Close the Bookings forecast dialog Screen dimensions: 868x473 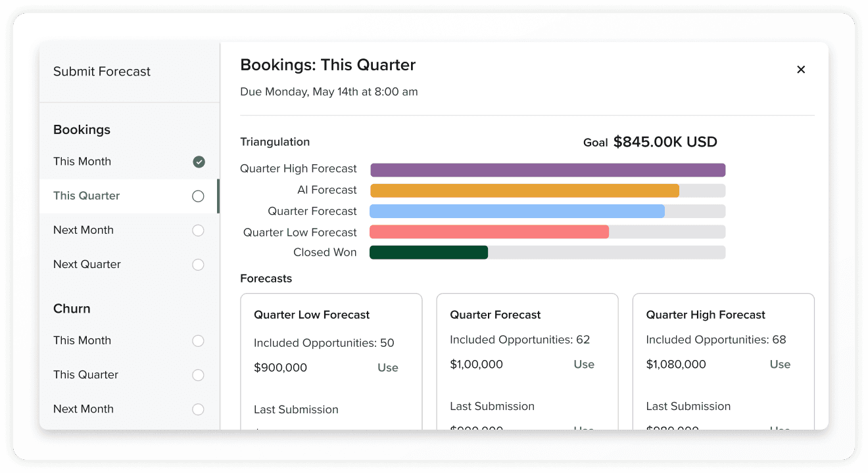tap(800, 70)
